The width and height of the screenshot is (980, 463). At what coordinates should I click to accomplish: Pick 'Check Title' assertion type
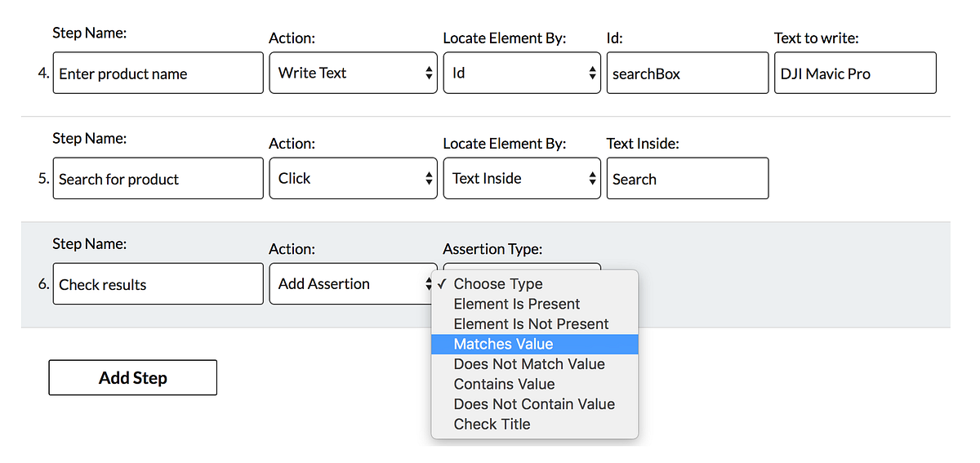click(x=492, y=424)
